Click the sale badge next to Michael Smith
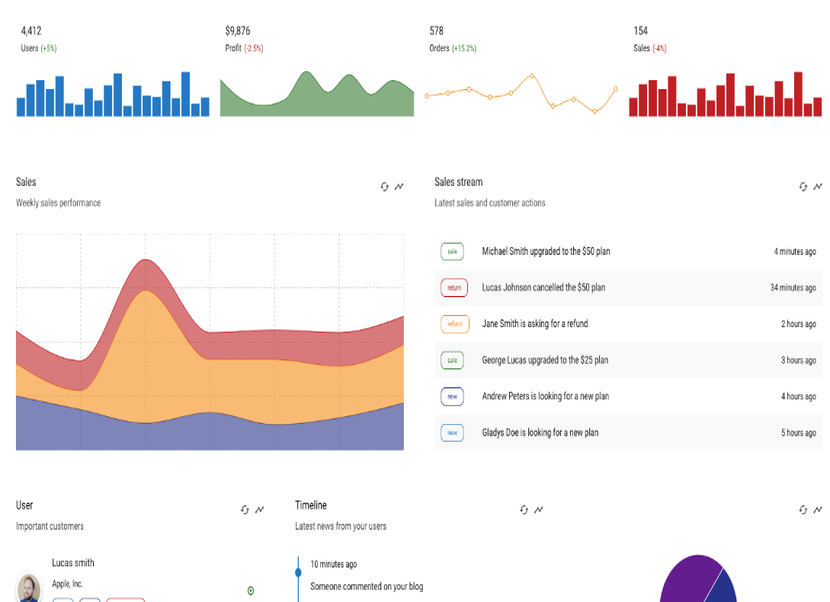This screenshot has height=602, width=830. (452, 251)
